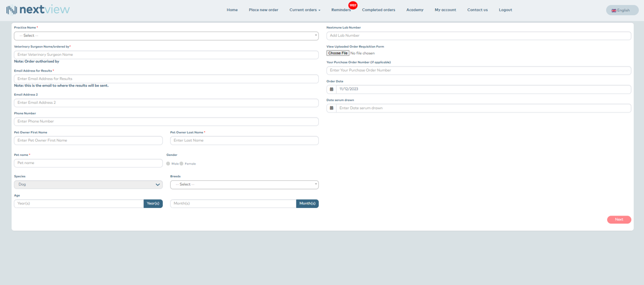Screen dimensions: 644x285
Task: Open the Practice Name dropdown
Action: click(x=166, y=36)
